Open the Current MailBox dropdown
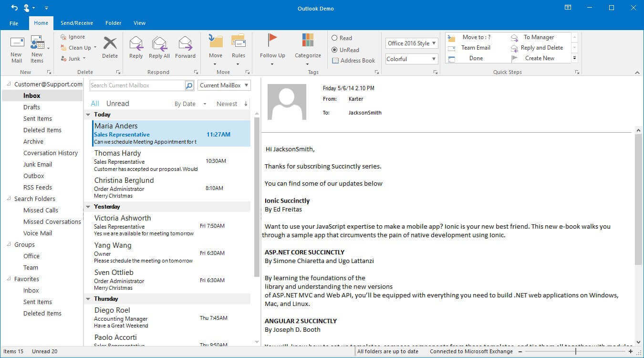Image resolution: width=644 pixels, height=358 pixels. [x=224, y=85]
